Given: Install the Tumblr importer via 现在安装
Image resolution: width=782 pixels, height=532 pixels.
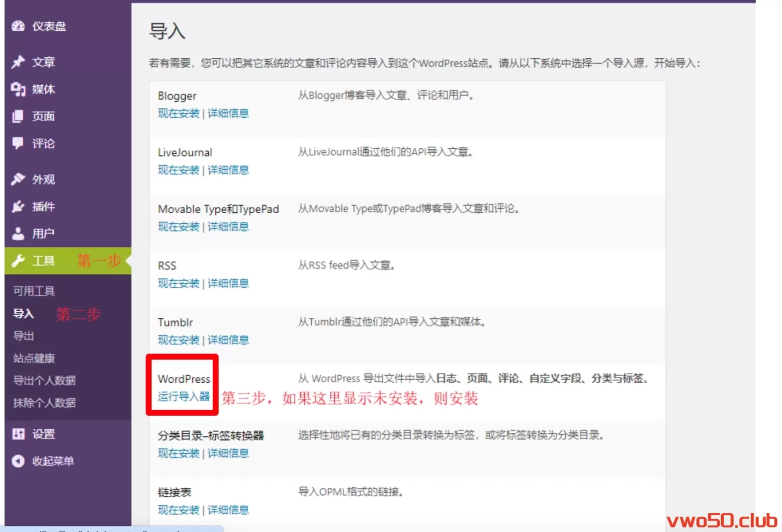Looking at the screenshot, I should (179, 340).
